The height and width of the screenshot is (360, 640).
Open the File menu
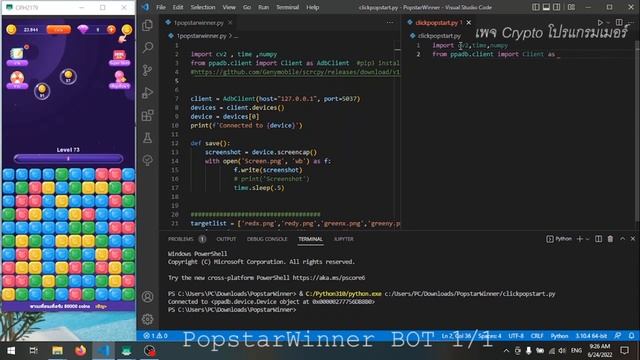pos(161,7)
